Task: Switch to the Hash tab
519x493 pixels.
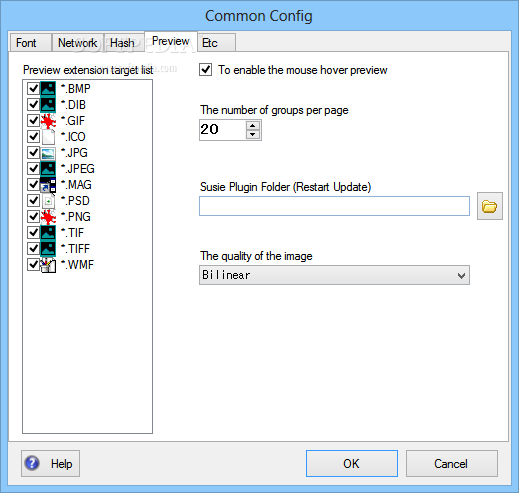Action: pyautogui.click(x=122, y=43)
